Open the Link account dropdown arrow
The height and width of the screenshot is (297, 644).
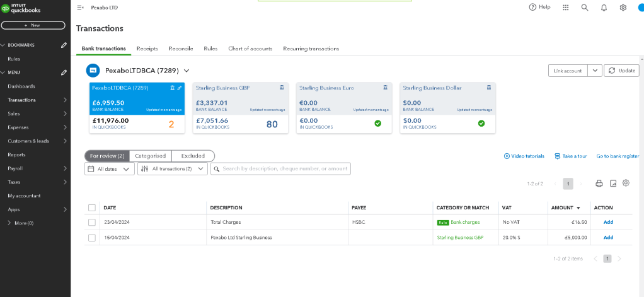click(x=595, y=71)
